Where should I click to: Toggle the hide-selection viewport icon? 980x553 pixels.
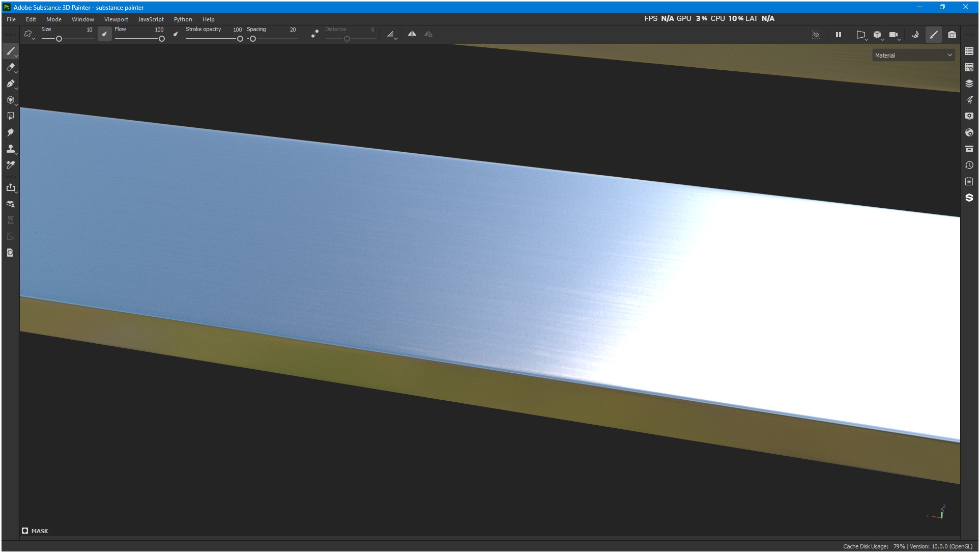point(816,35)
